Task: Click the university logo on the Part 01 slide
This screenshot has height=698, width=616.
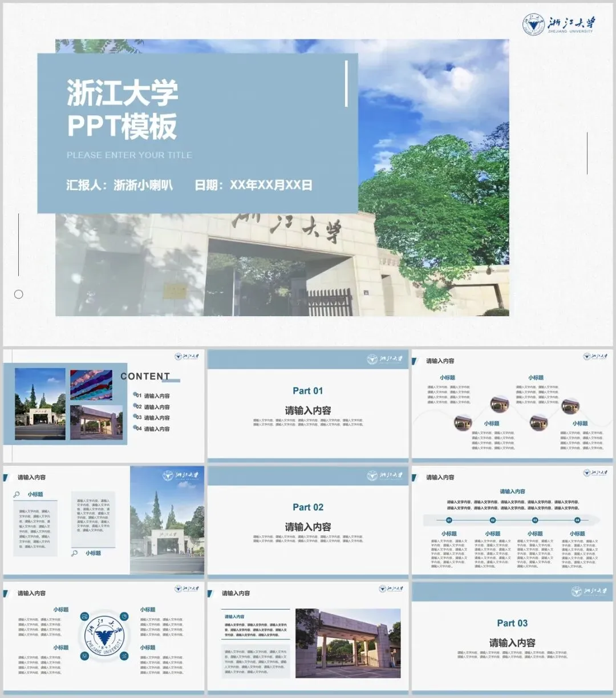Action: pos(385,359)
